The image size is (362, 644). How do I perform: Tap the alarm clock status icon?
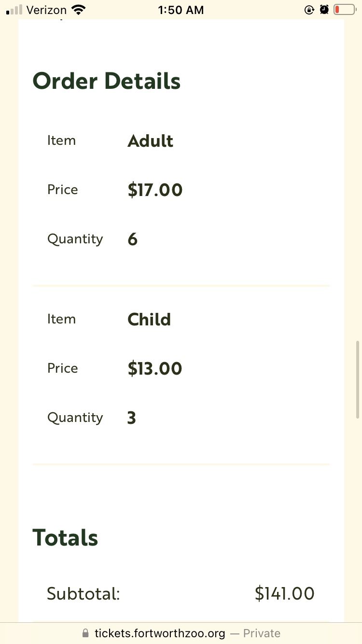pos(324,9)
